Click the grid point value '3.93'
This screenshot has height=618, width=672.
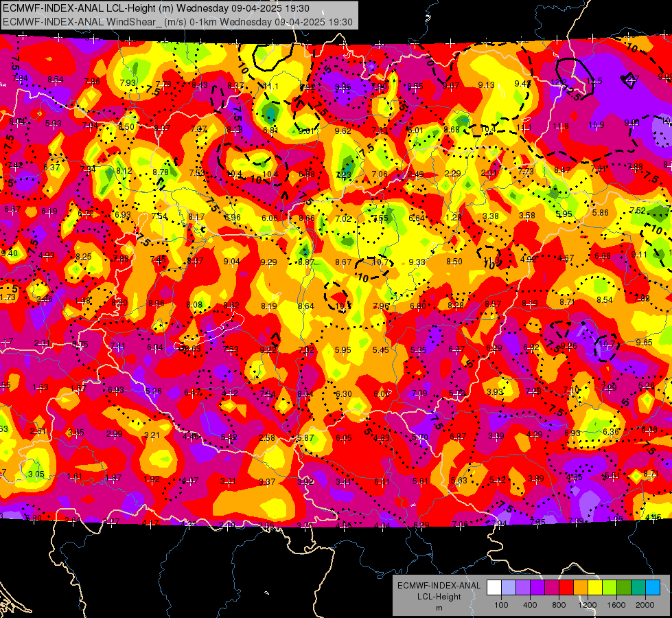495,391
